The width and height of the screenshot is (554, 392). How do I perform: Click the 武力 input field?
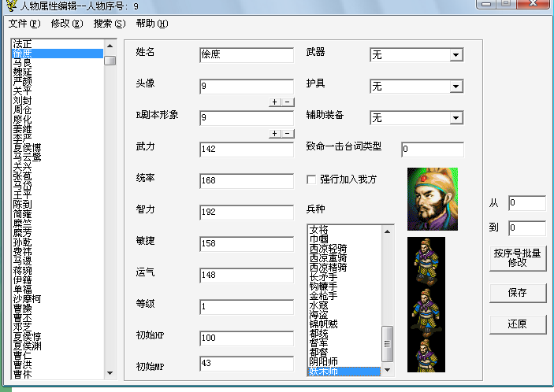tap(246, 150)
